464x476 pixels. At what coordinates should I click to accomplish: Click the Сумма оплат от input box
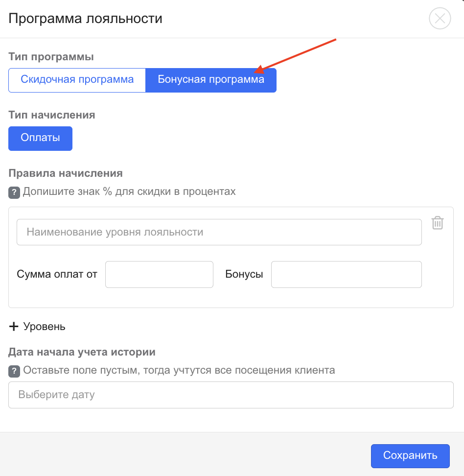(159, 274)
